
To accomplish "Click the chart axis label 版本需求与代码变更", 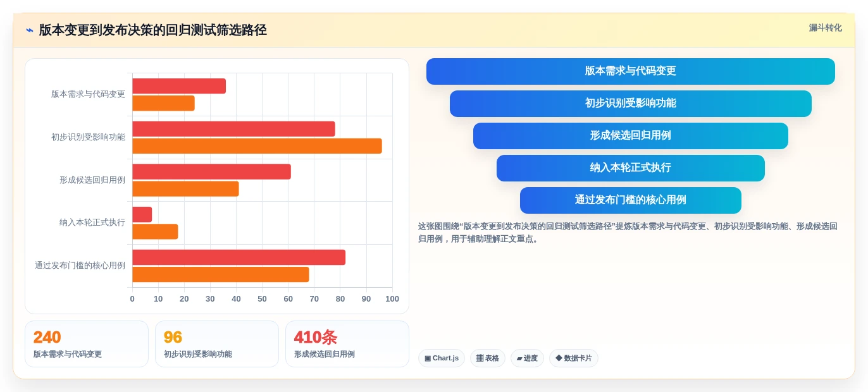I will coord(88,94).
